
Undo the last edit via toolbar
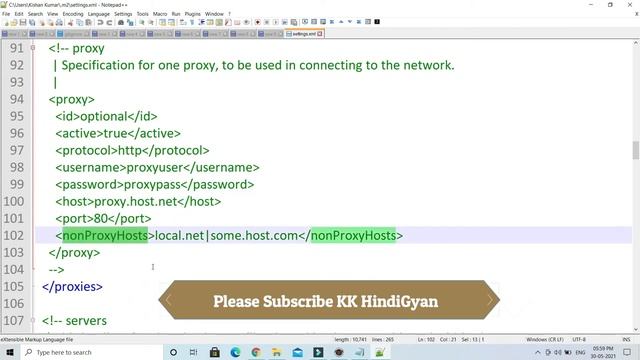(x=99, y=22)
